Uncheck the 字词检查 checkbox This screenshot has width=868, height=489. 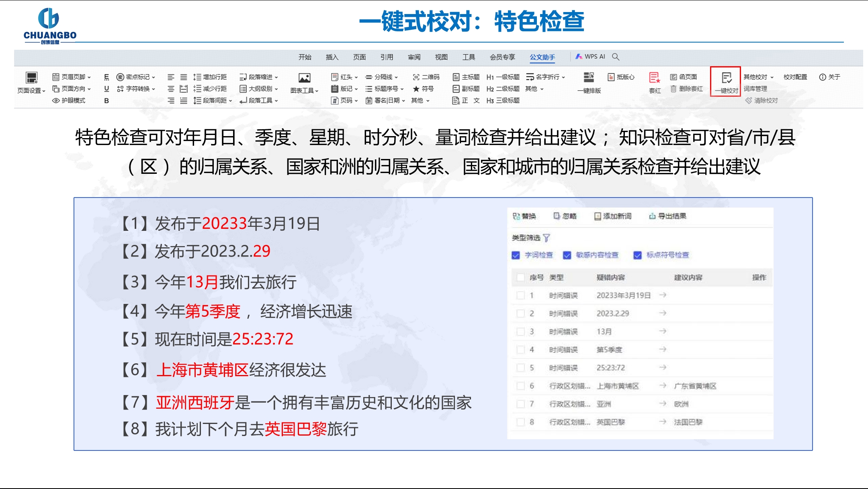pos(516,255)
